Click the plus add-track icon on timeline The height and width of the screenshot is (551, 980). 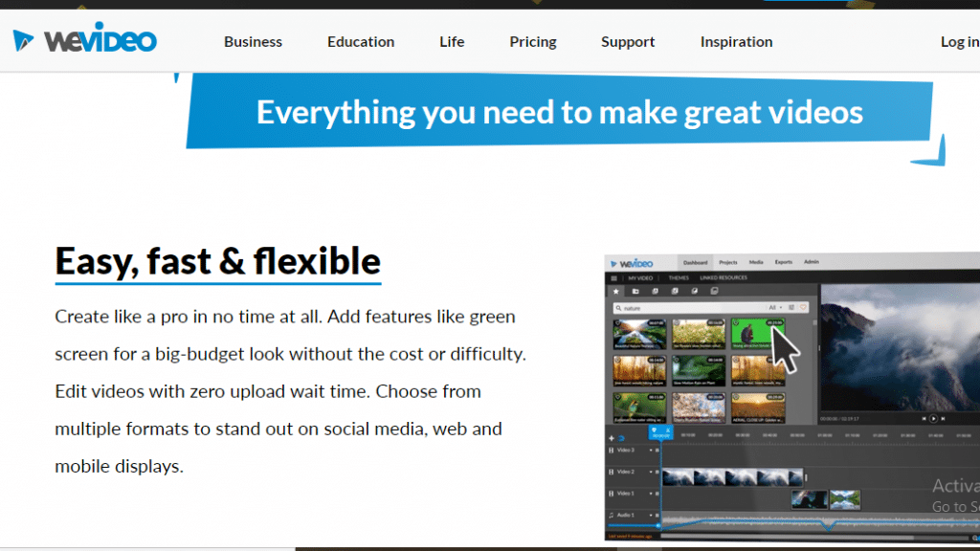tap(612, 438)
